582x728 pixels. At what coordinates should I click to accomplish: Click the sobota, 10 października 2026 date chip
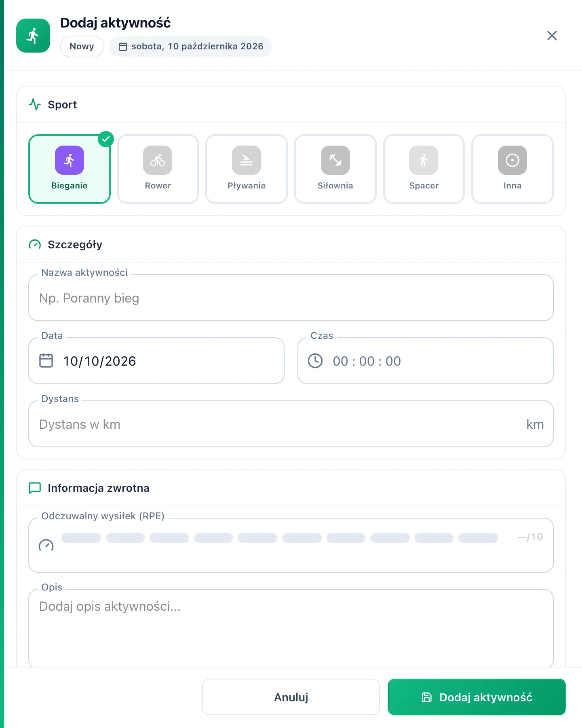(191, 47)
